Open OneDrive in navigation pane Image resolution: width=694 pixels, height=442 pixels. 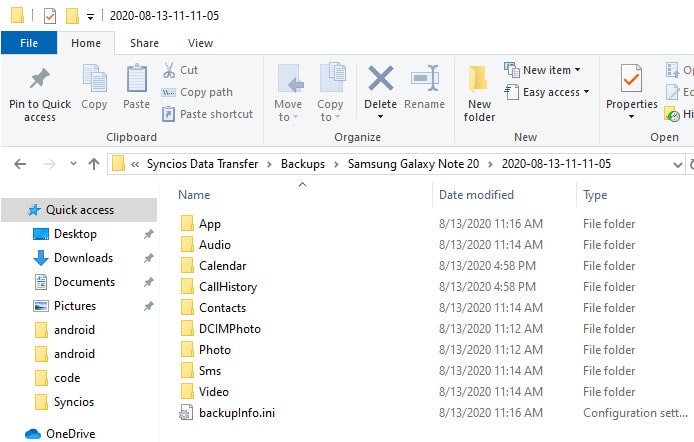click(60, 434)
